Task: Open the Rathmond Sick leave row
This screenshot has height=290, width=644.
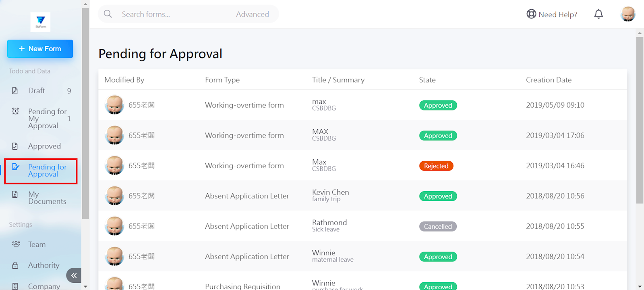Action: 329,226
